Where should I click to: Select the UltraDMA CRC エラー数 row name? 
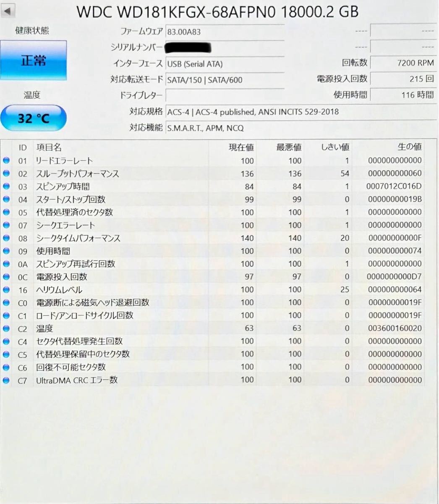tap(77, 380)
